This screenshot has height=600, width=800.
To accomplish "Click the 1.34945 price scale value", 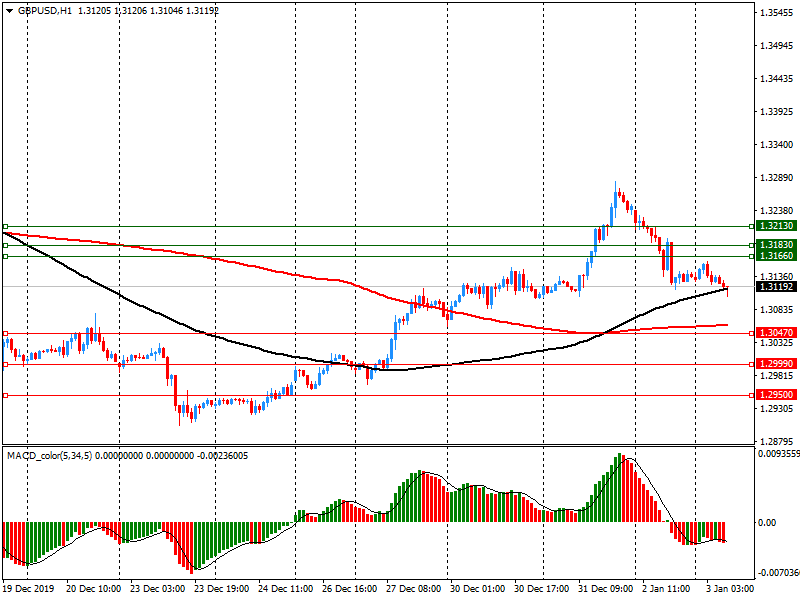I will [x=777, y=46].
